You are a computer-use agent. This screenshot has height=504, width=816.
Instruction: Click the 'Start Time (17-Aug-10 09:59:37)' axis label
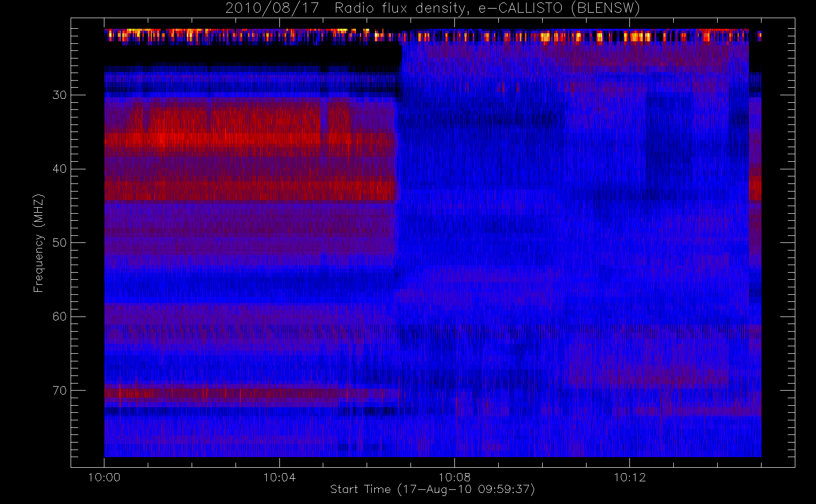click(x=432, y=489)
